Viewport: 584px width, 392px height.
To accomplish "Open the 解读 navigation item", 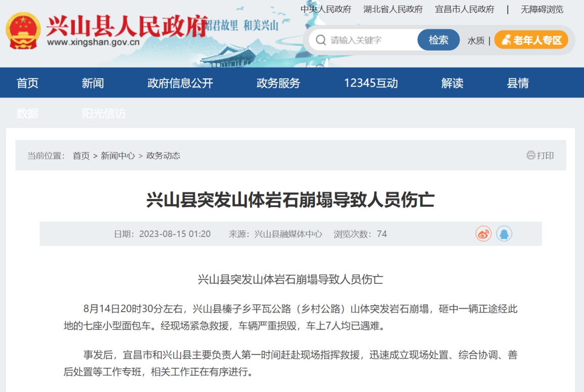I will point(452,83).
